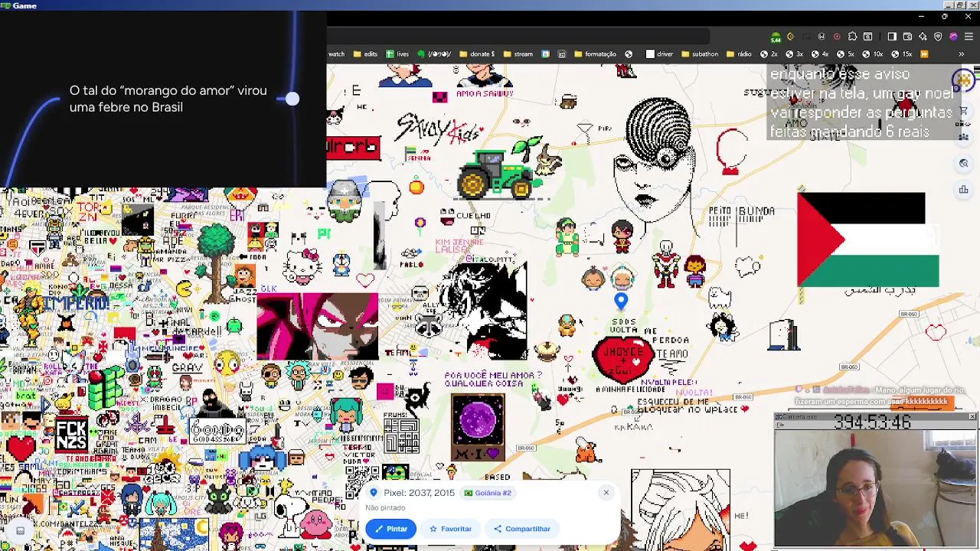Screen dimensions: 980x551
Task: Open the browser wallet icon
Action: coord(907,37)
